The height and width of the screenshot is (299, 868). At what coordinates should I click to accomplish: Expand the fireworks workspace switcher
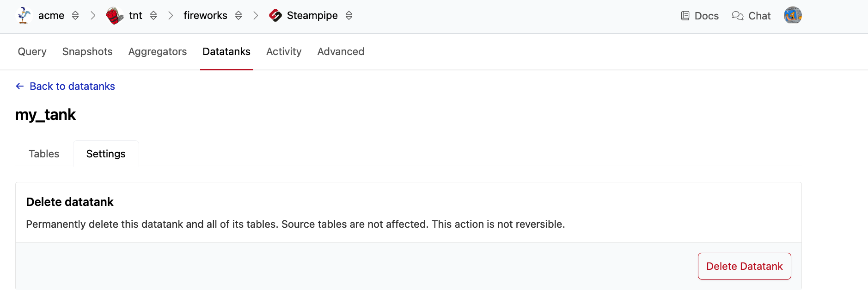[238, 16]
